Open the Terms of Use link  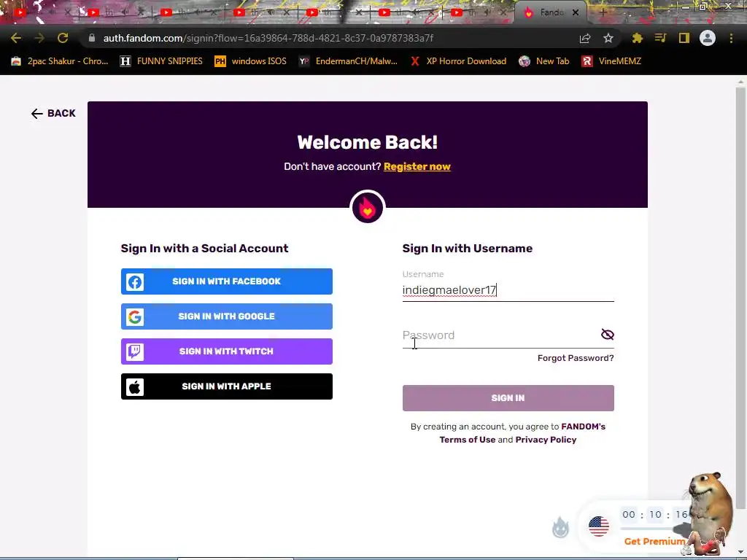pos(468,440)
